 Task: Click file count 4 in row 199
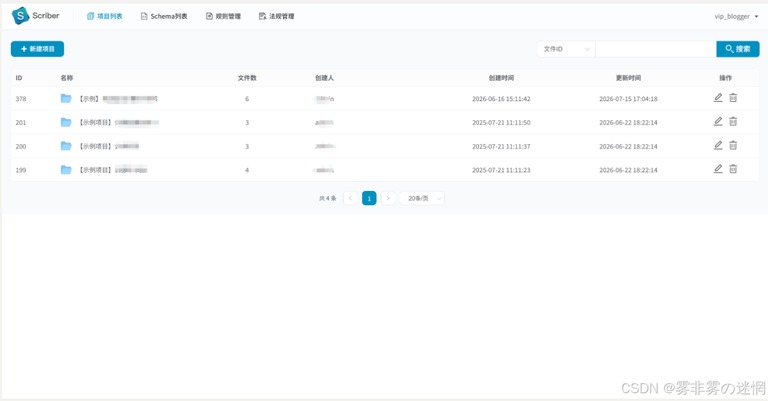click(x=247, y=170)
